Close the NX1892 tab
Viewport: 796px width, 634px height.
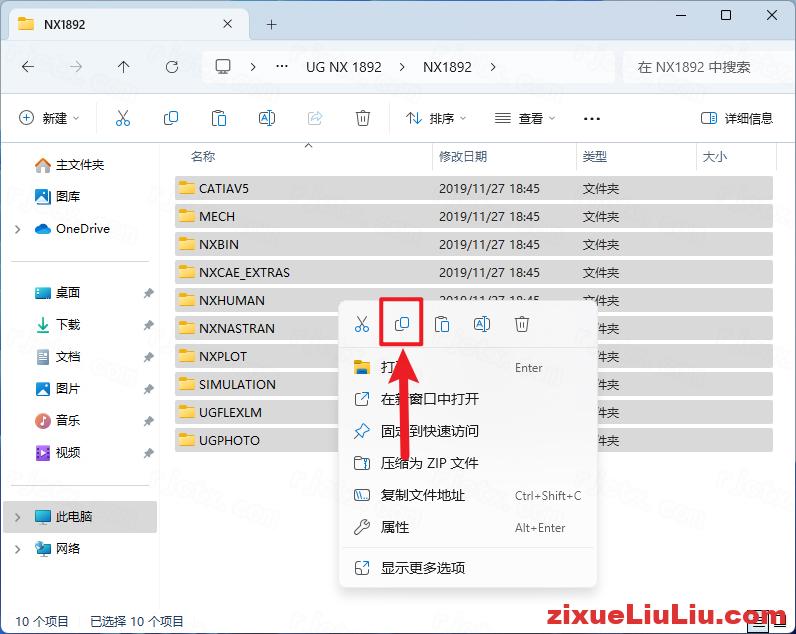pyautogui.click(x=227, y=24)
